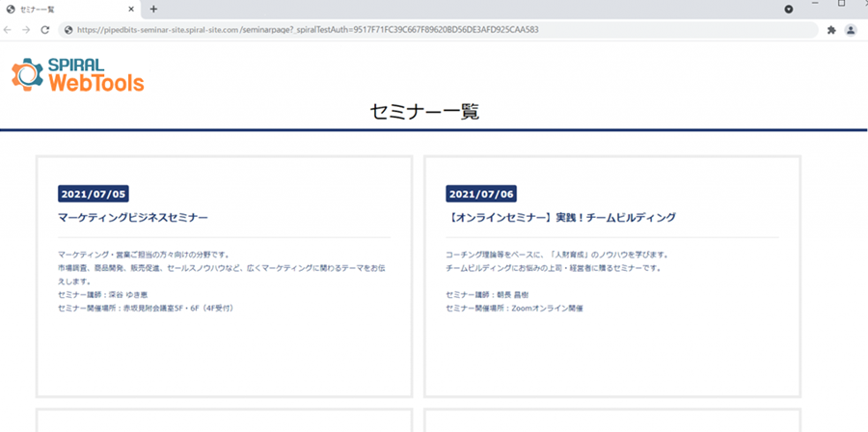Click the SPIRAL WebTools logo
868x432 pixels.
point(78,74)
